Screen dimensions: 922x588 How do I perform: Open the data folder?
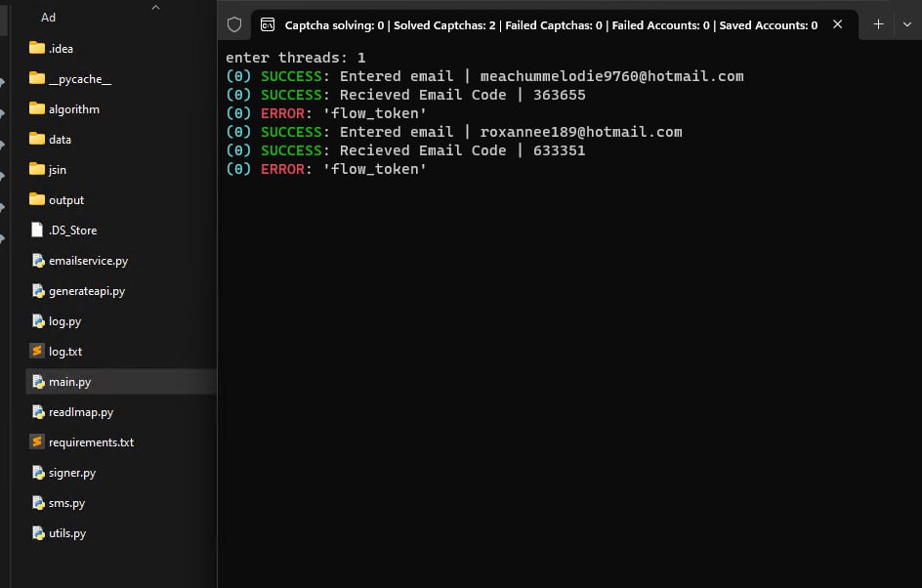pyautogui.click(x=50, y=140)
